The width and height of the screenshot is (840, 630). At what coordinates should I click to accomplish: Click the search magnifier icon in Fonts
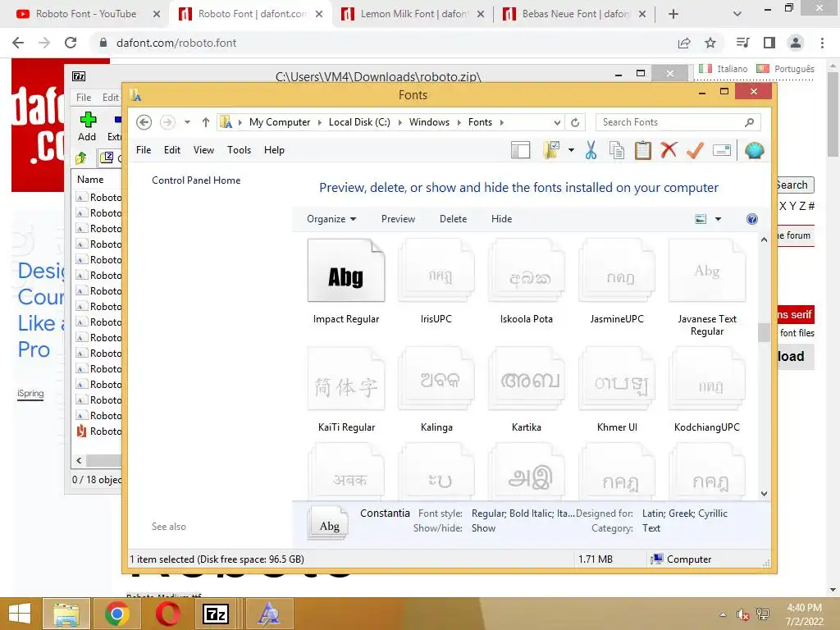750,122
